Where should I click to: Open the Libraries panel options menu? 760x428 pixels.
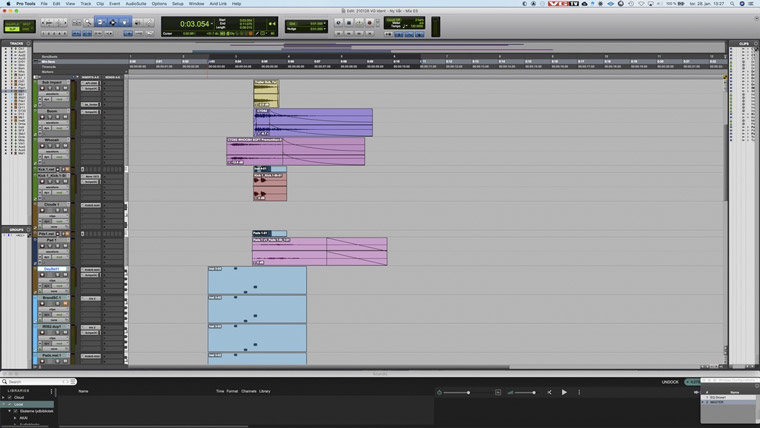[x=51, y=391]
